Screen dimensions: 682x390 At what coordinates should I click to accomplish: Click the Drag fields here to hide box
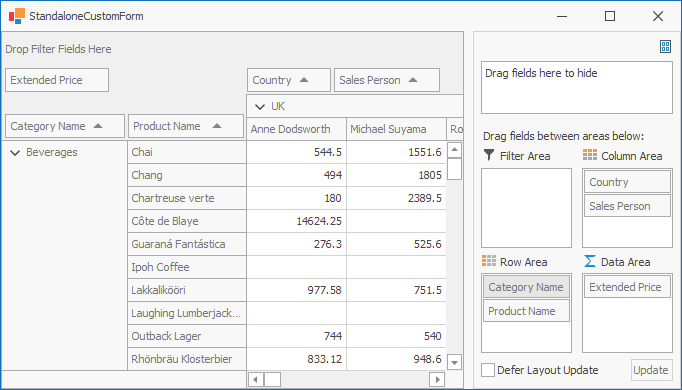point(577,87)
